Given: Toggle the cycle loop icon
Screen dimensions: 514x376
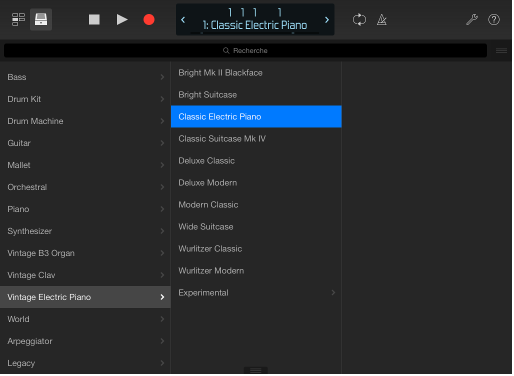Looking at the screenshot, I should [359, 20].
